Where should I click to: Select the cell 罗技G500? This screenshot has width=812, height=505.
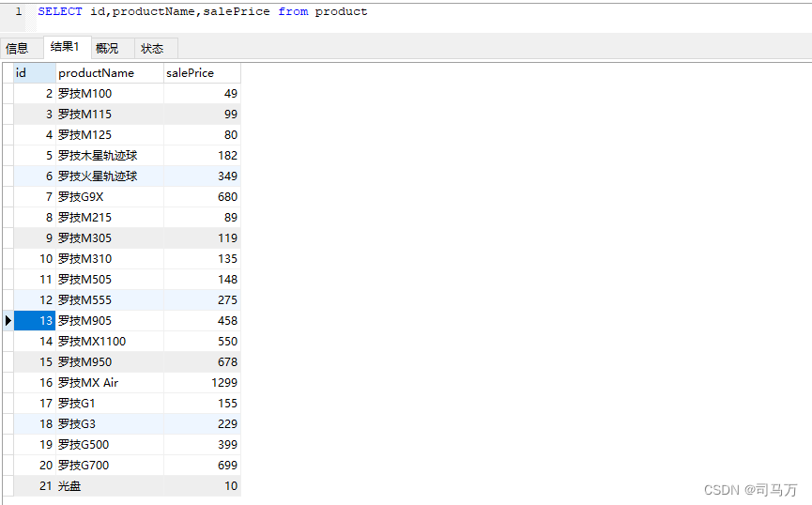tap(110, 445)
